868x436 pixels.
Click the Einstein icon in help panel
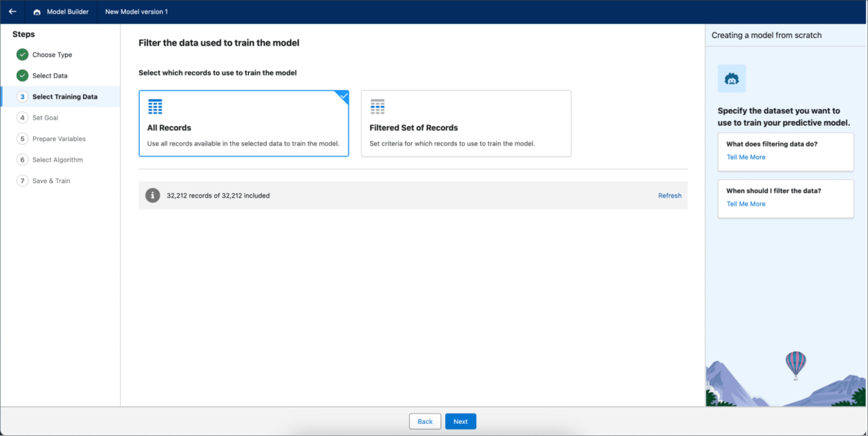[732, 78]
